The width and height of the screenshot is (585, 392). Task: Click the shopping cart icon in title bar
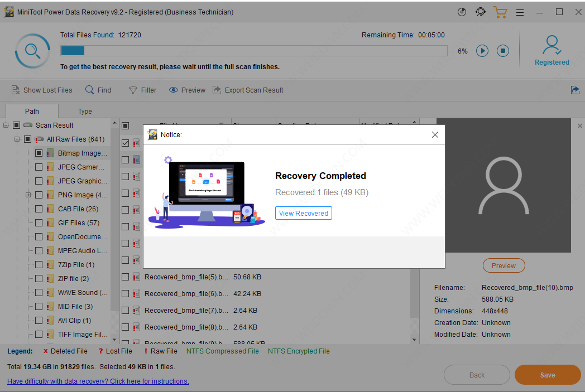coord(500,12)
